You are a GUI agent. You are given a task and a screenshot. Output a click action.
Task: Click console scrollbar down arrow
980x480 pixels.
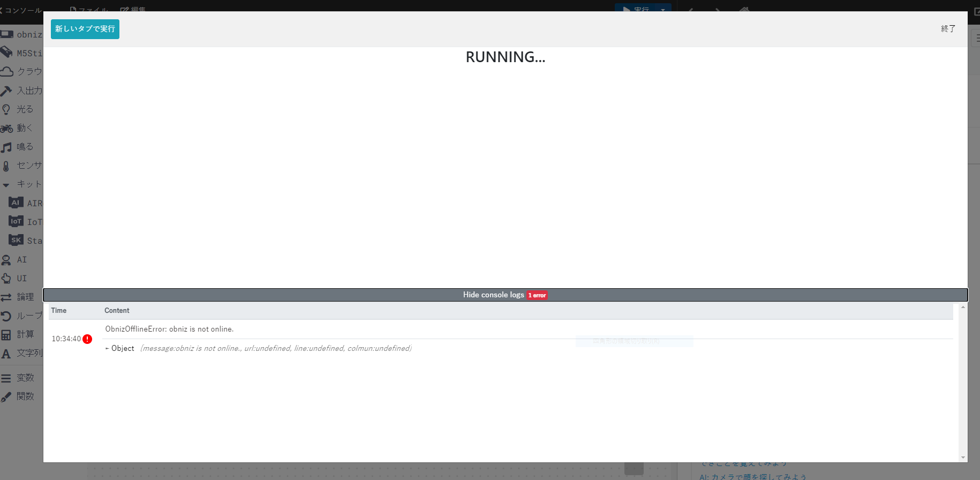963,457
